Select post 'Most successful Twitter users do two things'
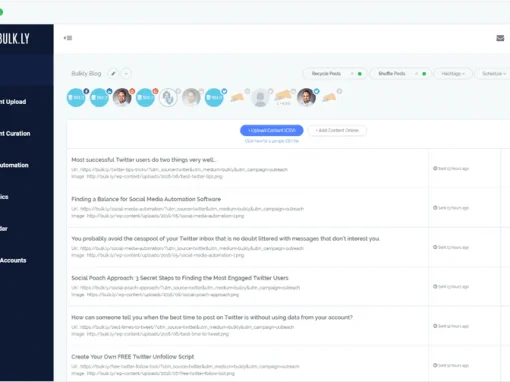 point(144,160)
